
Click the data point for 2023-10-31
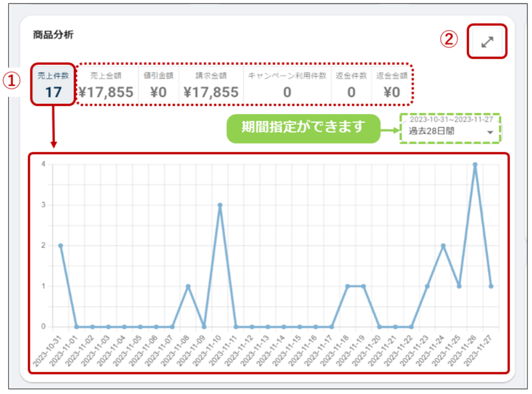tap(60, 245)
